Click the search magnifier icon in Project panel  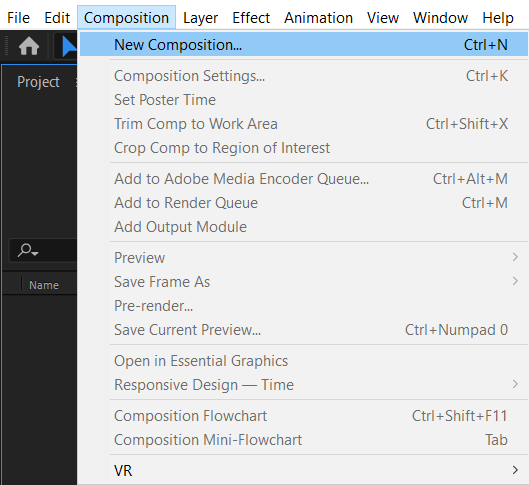[x=28, y=251]
